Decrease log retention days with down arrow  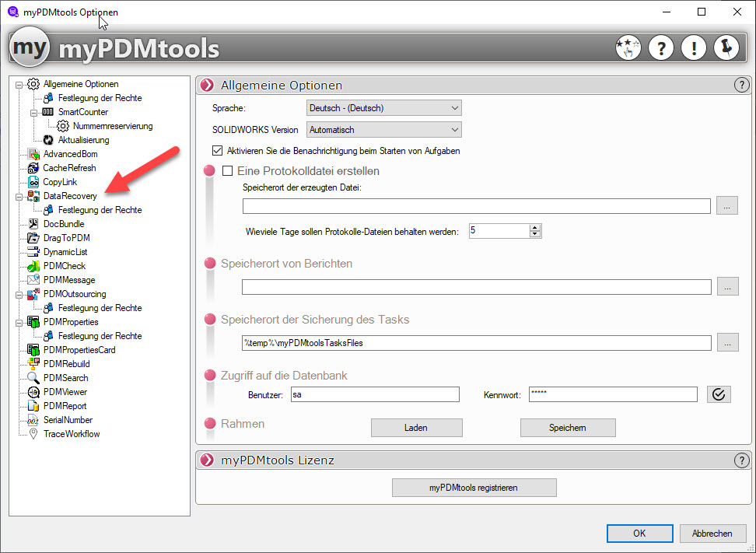535,234
